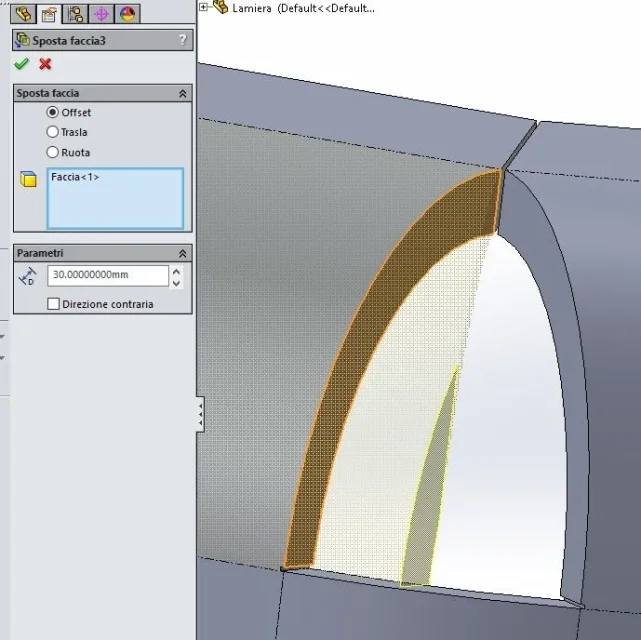Viewport: 641px width, 640px height.
Task: Expand the Lamiera tree node
Action: point(203,7)
